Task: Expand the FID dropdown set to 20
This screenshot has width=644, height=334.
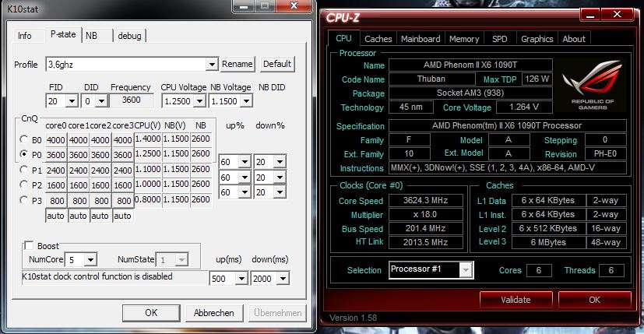Action: coord(72,101)
